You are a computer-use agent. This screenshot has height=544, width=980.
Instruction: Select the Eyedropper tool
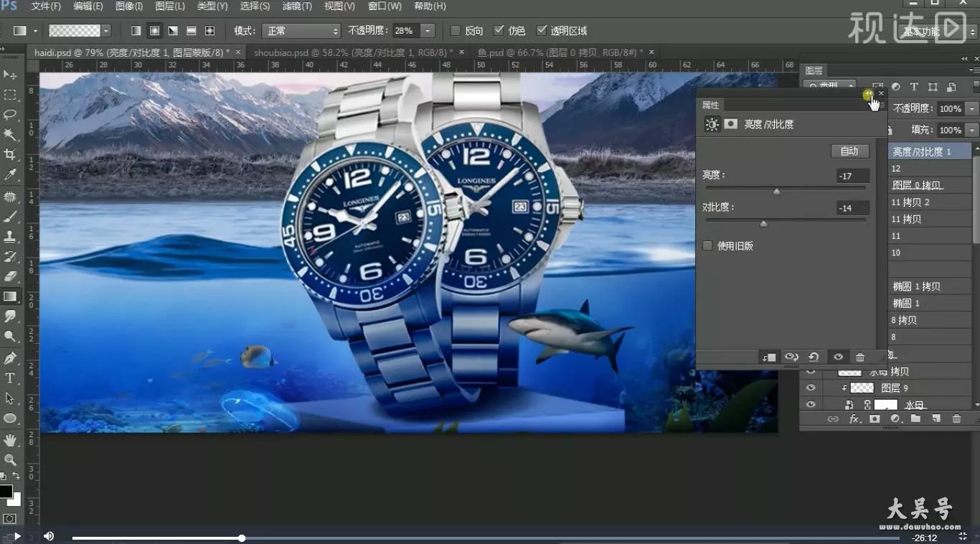[10, 174]
